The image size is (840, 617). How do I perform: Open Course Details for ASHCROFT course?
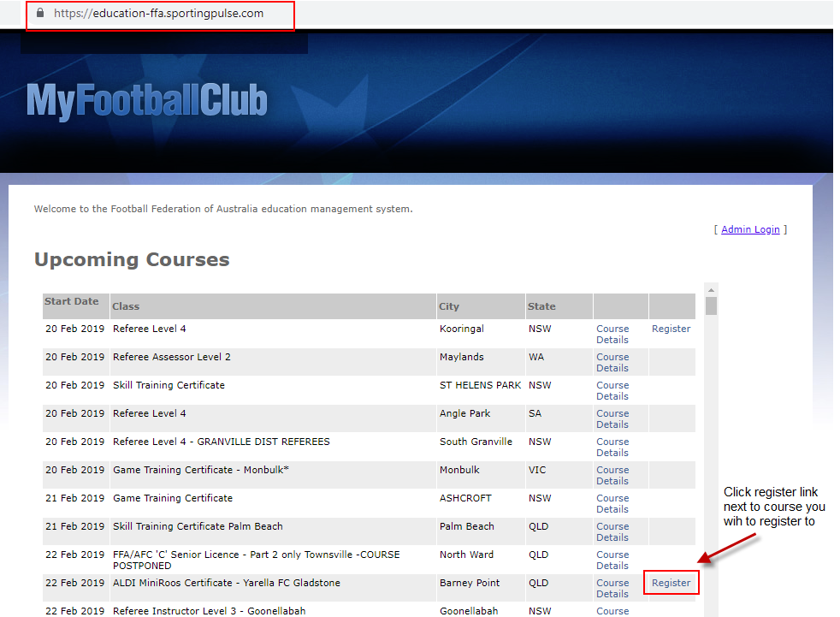click(x=612, y=503)
